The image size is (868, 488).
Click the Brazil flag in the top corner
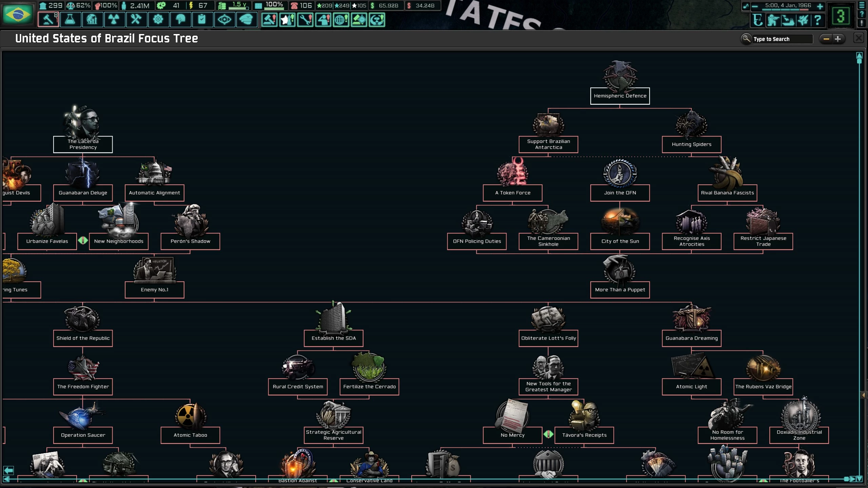(18, 14)
